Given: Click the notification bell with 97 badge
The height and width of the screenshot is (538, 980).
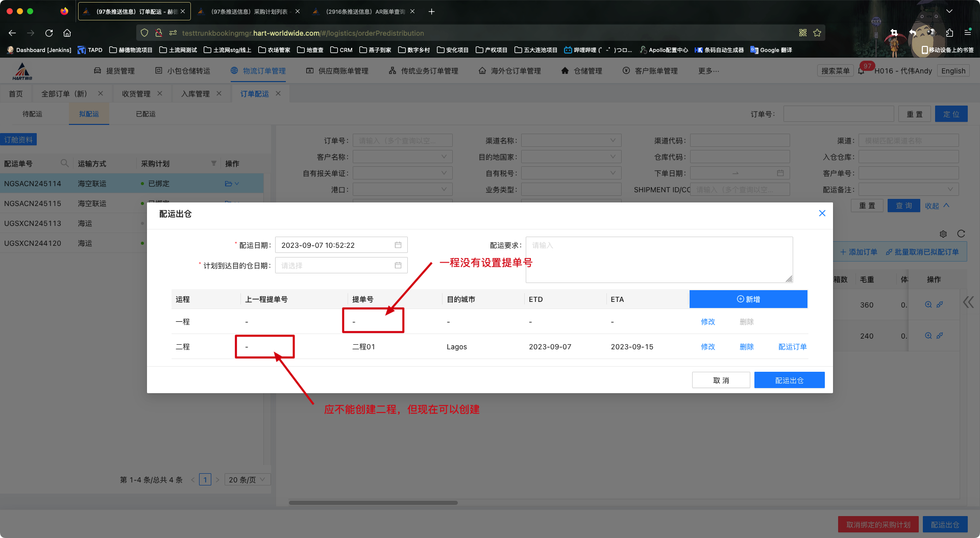Looking at the screenshot, I should click(x=862, y=71).
